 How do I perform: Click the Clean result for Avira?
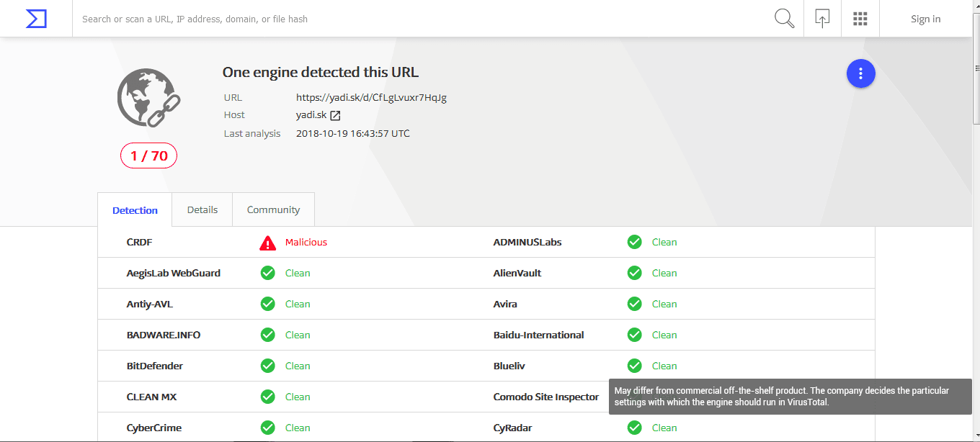click(664, 304)
